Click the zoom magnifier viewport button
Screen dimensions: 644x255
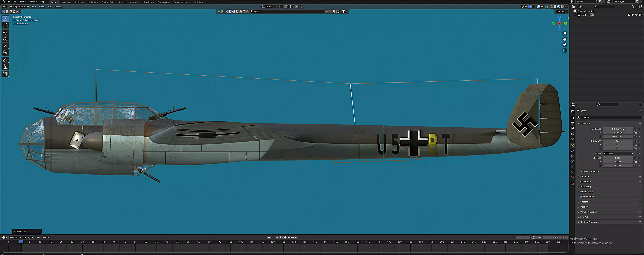[565, 34]
